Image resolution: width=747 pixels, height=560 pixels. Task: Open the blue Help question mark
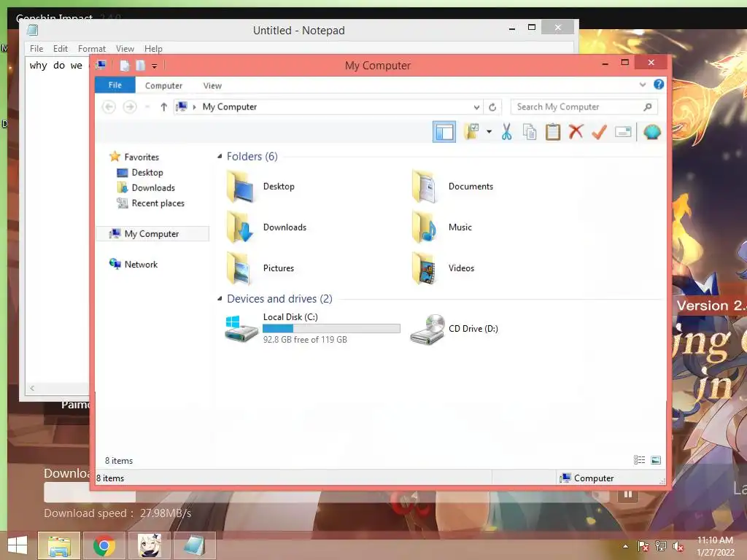pos(659,85)
